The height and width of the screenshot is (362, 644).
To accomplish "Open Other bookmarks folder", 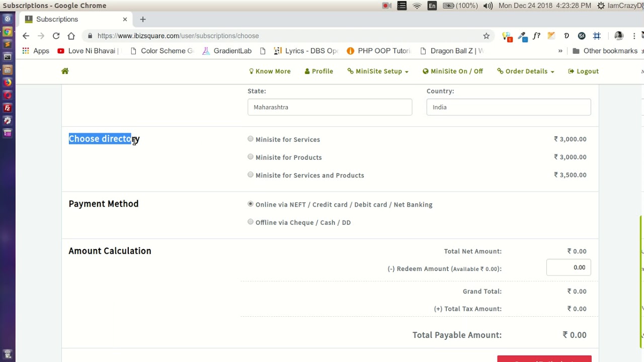I will pyautogui.click(x=605, y=51).
